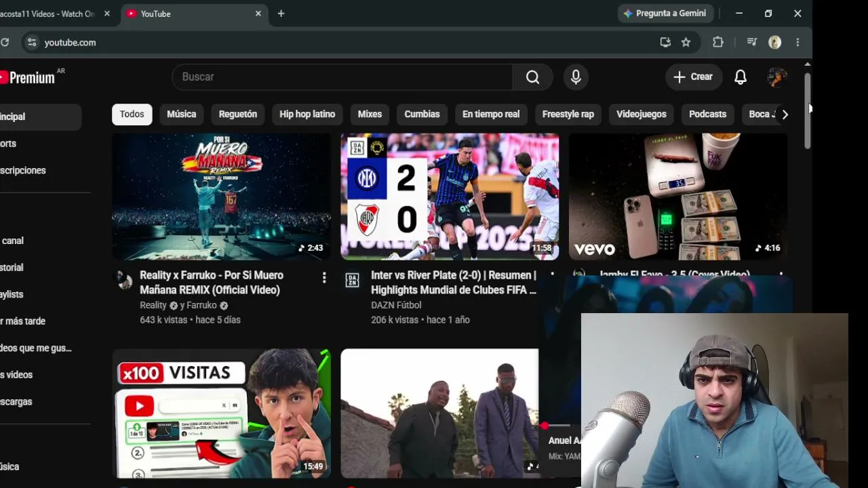The image size is (868, 488).
Task: Show next category chips with the arrow
Action: point(785,115)
